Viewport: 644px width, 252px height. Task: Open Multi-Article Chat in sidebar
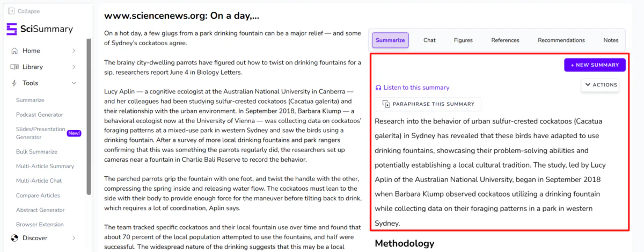[39, 181]
